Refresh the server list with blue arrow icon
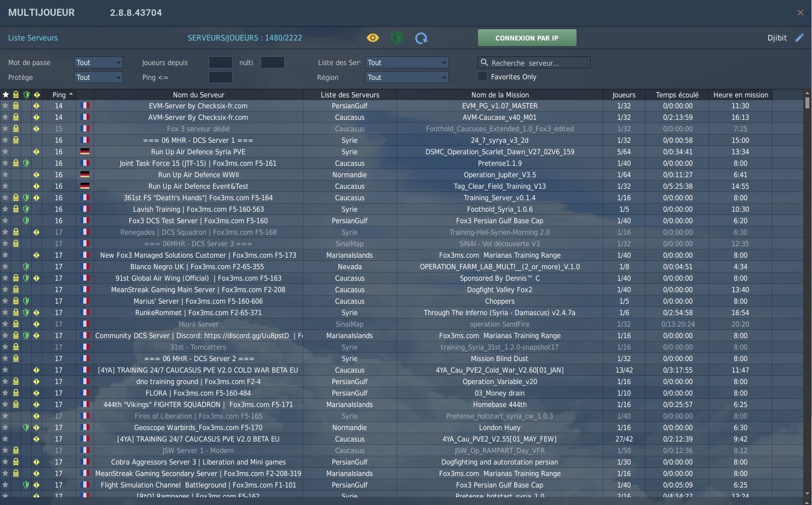 click(x=421, y=38)
